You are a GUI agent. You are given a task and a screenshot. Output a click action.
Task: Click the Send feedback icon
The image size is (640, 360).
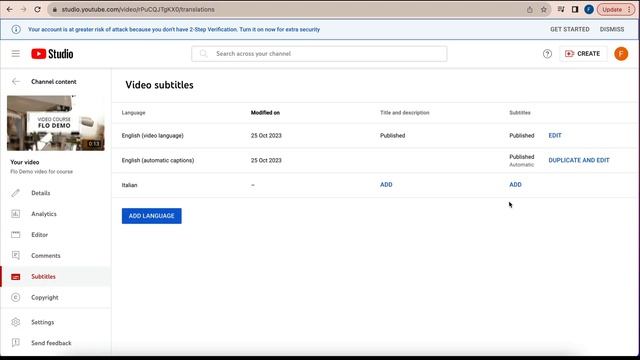click(16, 343)
